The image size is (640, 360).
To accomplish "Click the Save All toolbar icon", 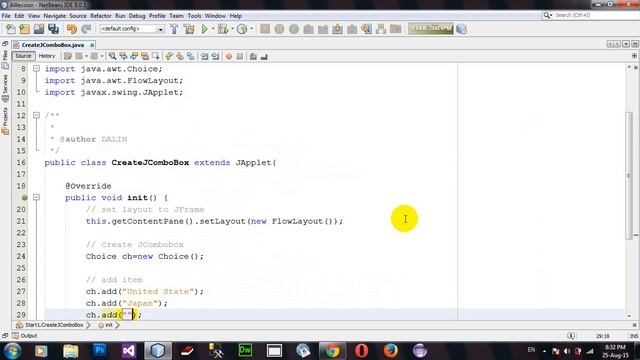I will (53, 29).
